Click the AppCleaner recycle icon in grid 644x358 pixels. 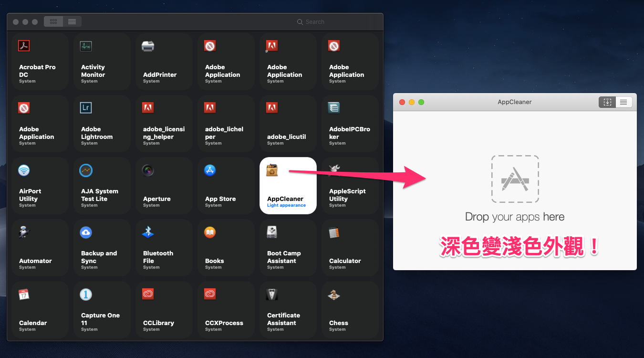pyautogui.click(x=272, y=170)
